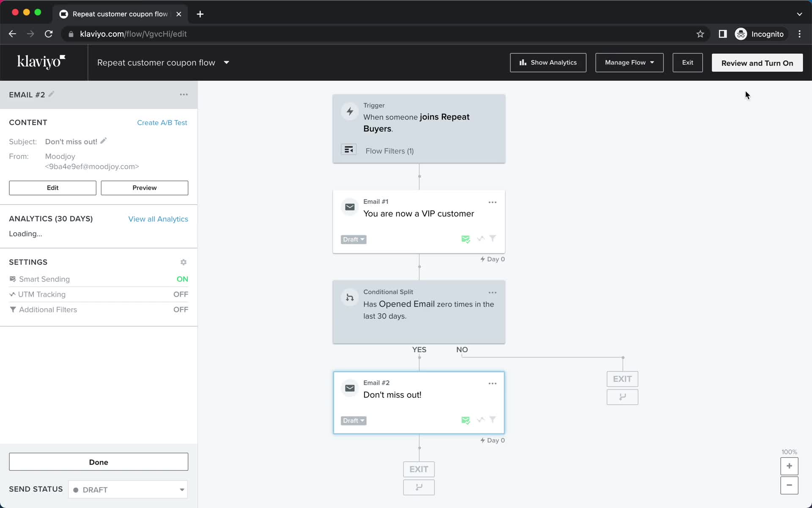
Task: Zoom out the flow canvas with minus
Action: pyautogui.click(x=789, y=485)
